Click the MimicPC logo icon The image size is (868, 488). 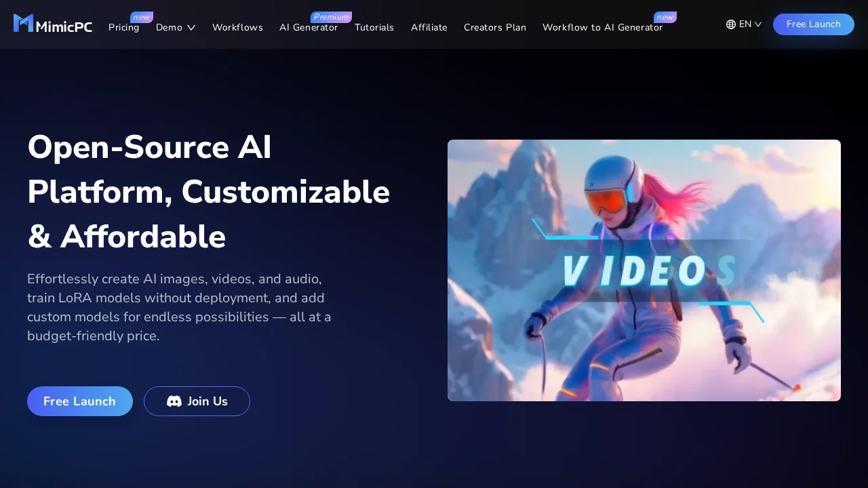click(x=24, y=24)
